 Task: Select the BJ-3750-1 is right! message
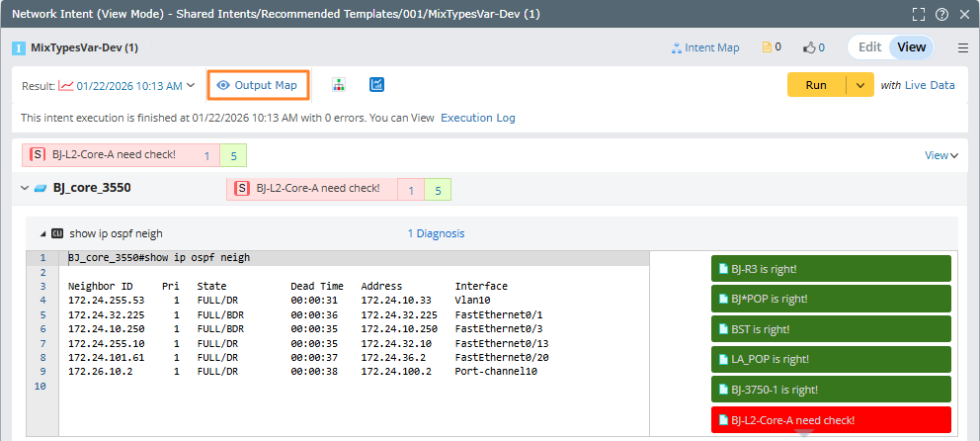click(x=831, y=389)
